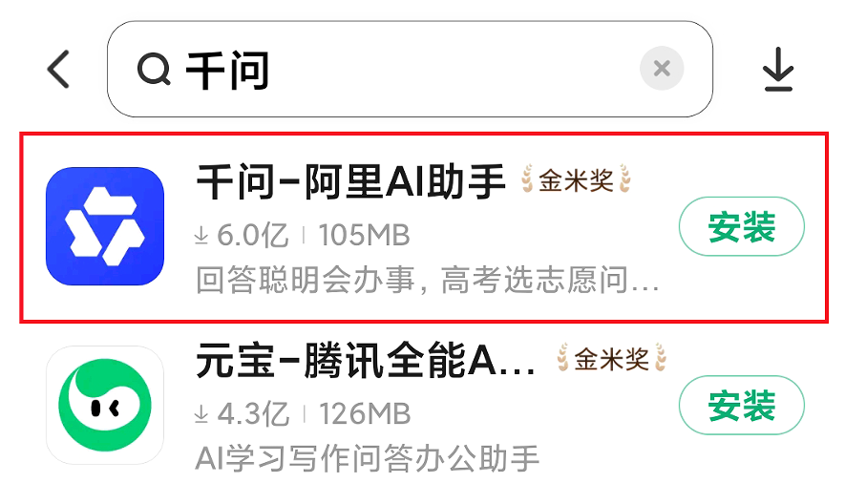Open the blue 千问 app icon

pos(105,226)
